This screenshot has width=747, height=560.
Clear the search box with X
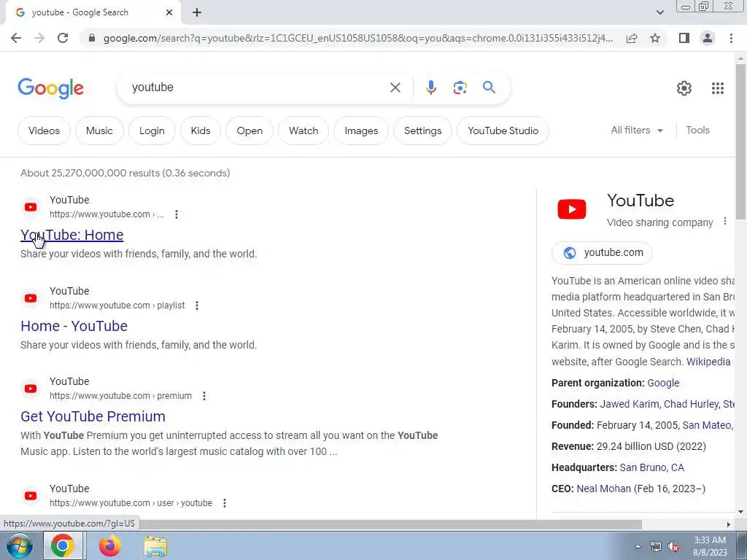(x=395, y=87)
